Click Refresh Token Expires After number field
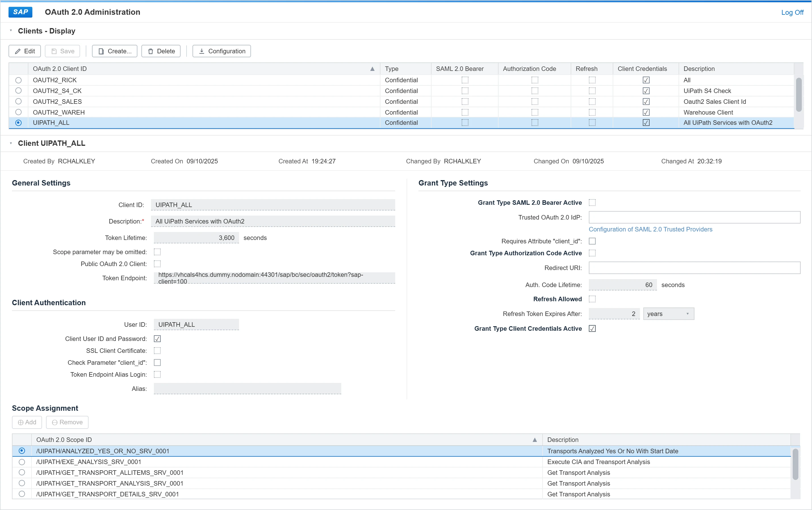 coord(614,314)
